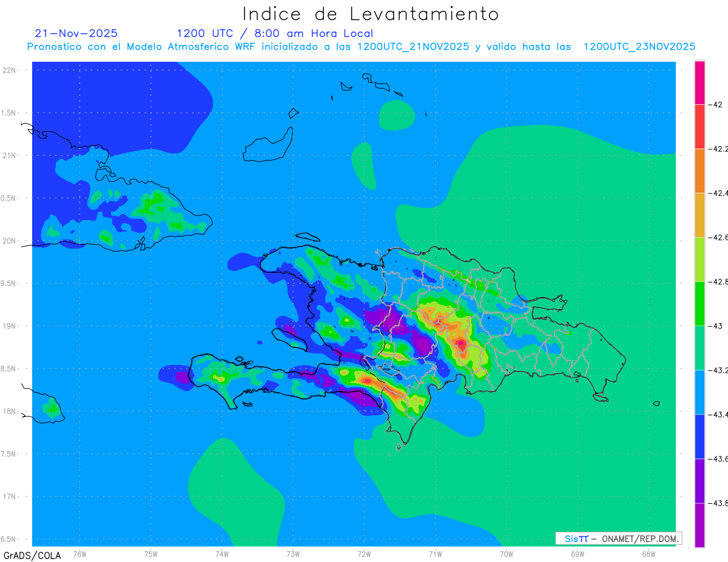Viewport: 728px width, 562px height.
Task: Click the "-42.4" legend value
Action: (718, 193)
